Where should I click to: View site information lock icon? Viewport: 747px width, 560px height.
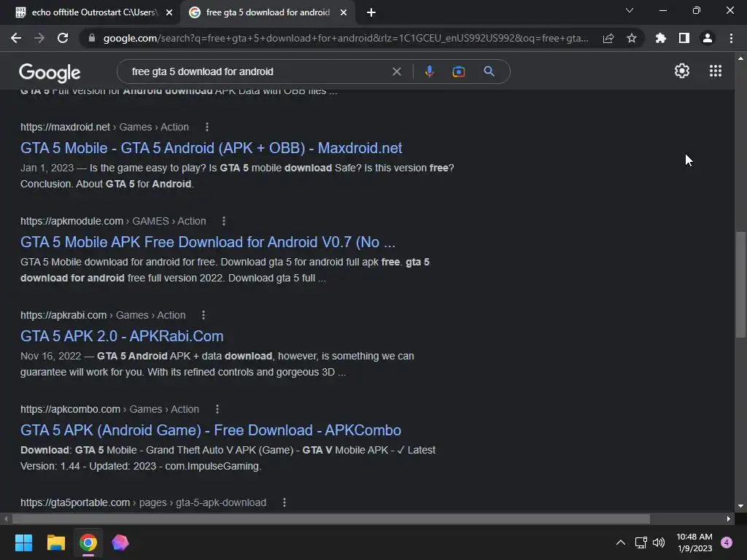(x=92, y=38)
